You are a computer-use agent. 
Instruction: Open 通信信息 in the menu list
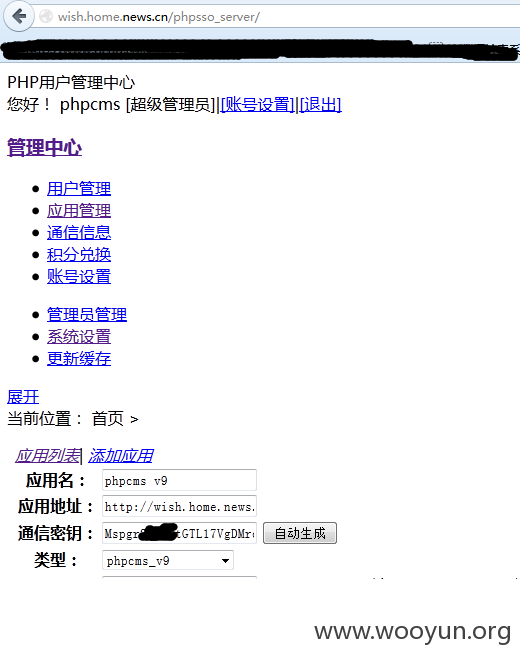(x=79, y=232)
